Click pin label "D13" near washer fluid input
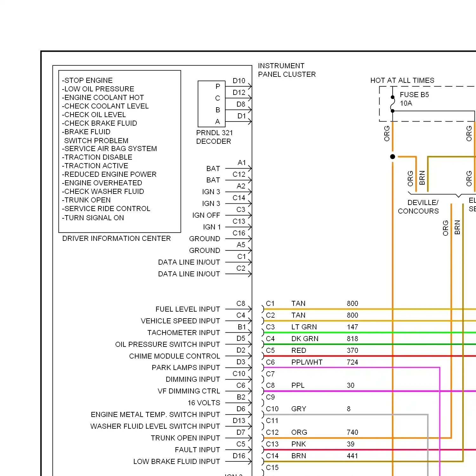 pyautogui.click(x=239, y=421)
